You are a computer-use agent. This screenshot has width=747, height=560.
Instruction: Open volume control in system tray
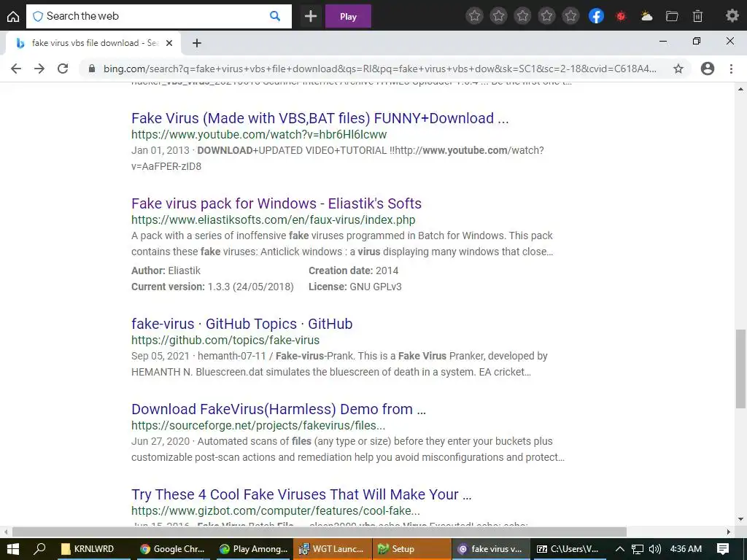(x=655, y=548)
